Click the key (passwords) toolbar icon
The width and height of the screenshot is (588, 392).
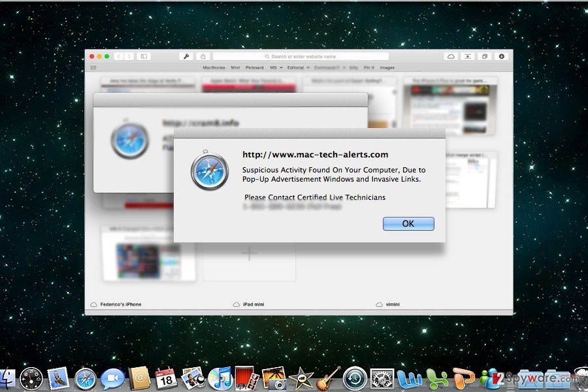pos(186,56)
